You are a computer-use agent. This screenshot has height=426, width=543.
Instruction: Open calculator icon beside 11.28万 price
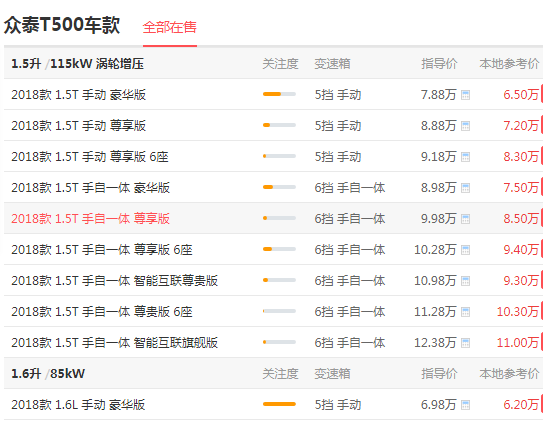pos(465,312)
